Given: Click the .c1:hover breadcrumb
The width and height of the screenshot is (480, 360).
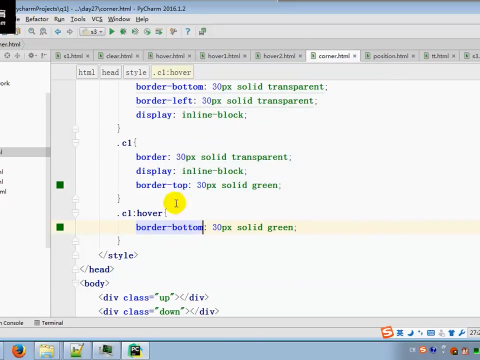Looking at the screenshot, I should click(x=172, y=72).
